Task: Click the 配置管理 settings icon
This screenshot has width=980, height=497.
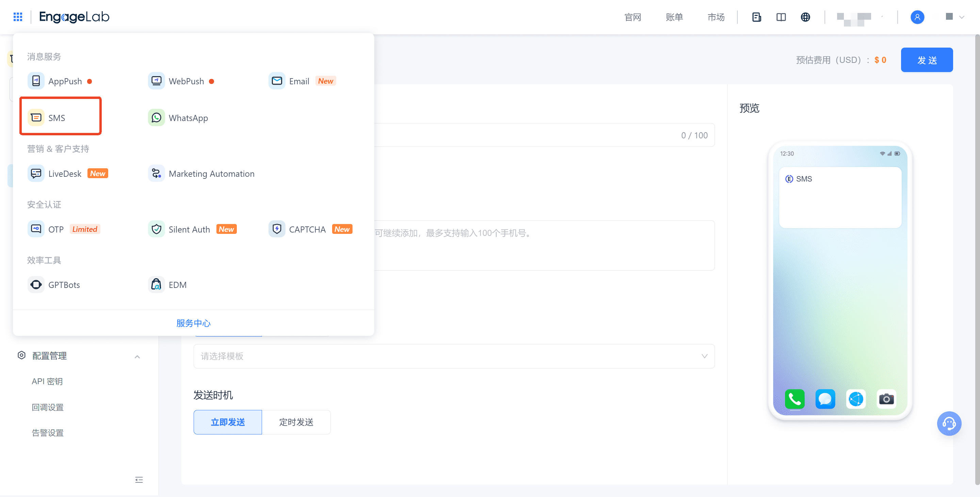Action: (22, 355)
